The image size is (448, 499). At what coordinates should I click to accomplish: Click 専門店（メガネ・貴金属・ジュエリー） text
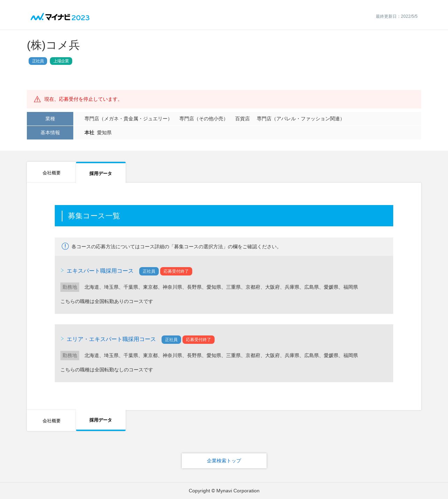128,119
